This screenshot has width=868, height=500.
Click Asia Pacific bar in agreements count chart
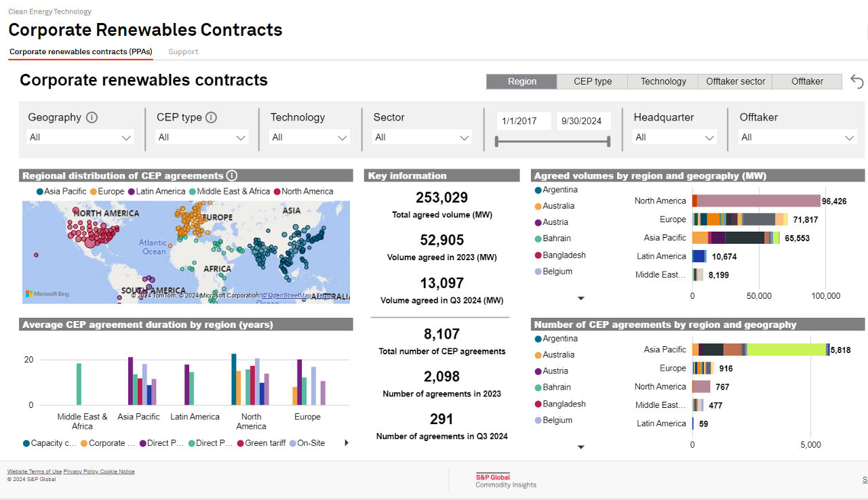point(761,350)
